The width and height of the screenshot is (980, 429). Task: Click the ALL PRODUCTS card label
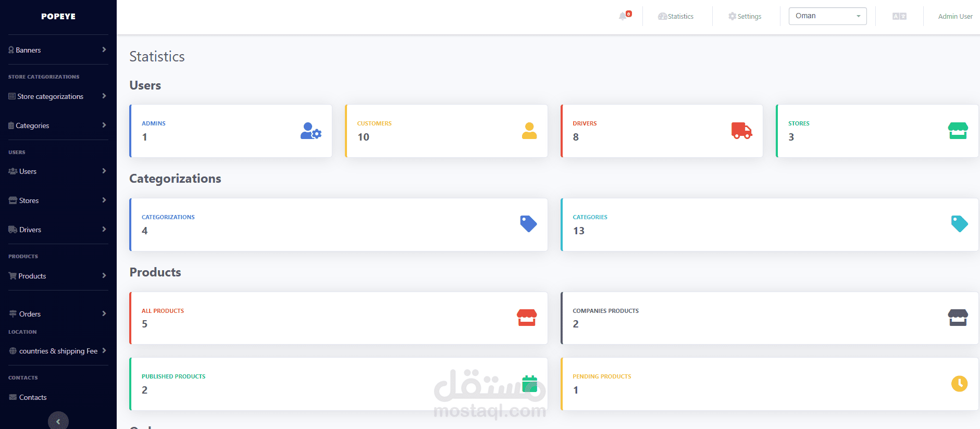163,311
